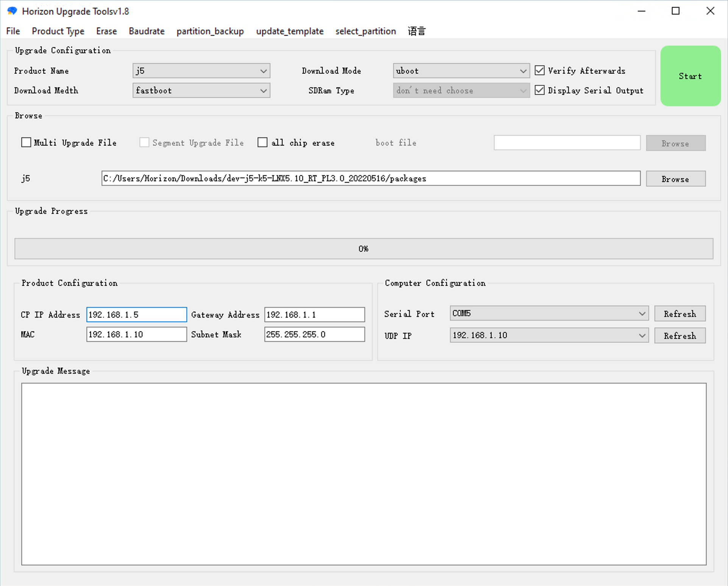
Task: Click inside the Upgrade Message text area
Action: (x=364, y=474)
